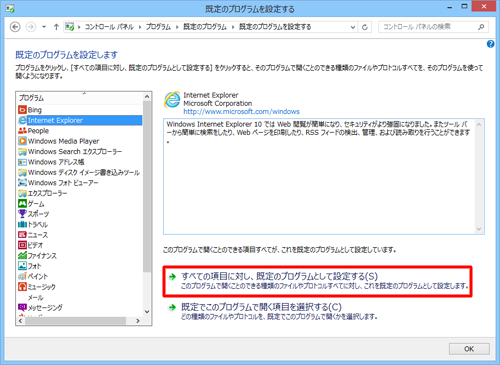500x365 pixels.
Task: Click the OK button
Action: (469, 349)
